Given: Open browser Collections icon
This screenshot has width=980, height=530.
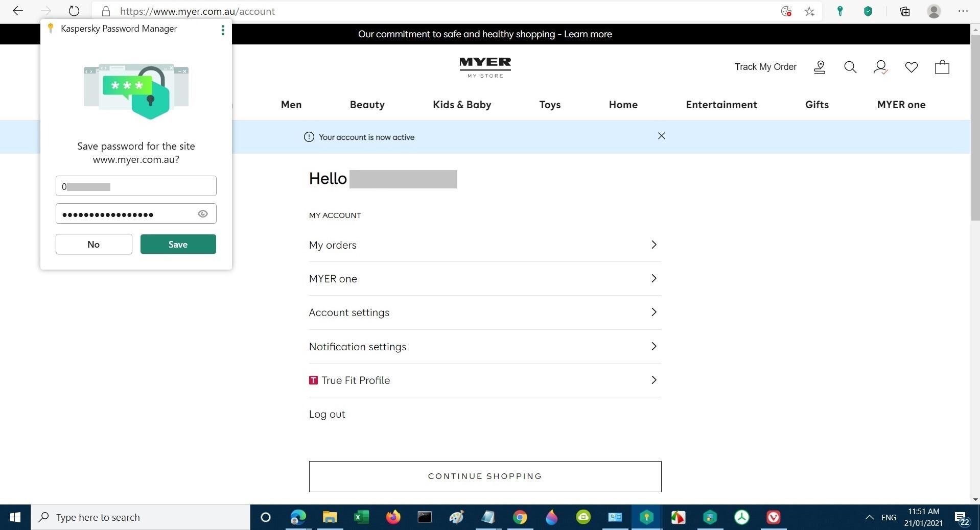Looking at the screenshot, I should click(x=905, y=11).
